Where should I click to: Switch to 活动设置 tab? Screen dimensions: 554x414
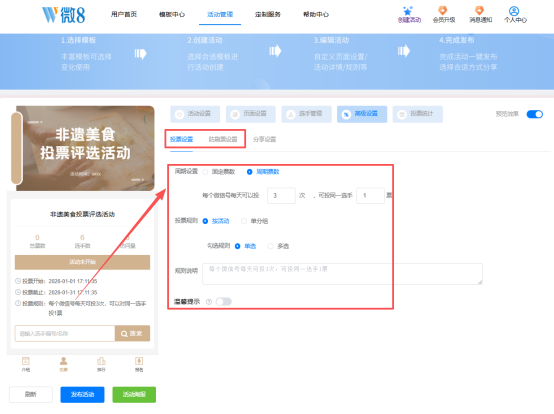(x=195, y=114)
